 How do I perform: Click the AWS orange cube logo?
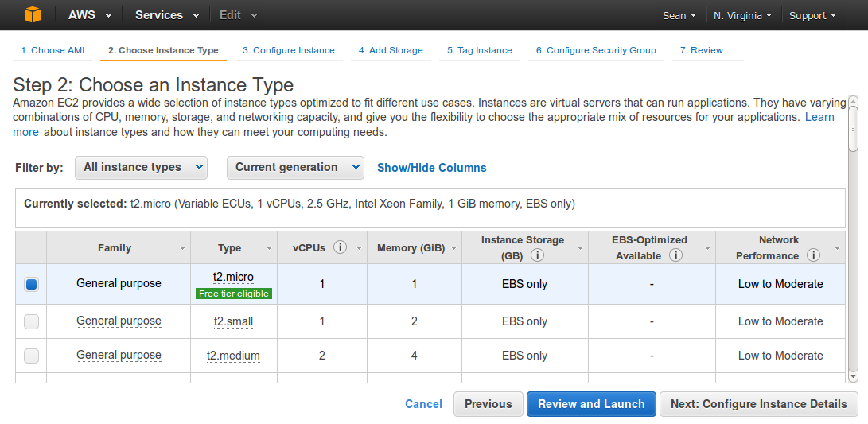33,15
